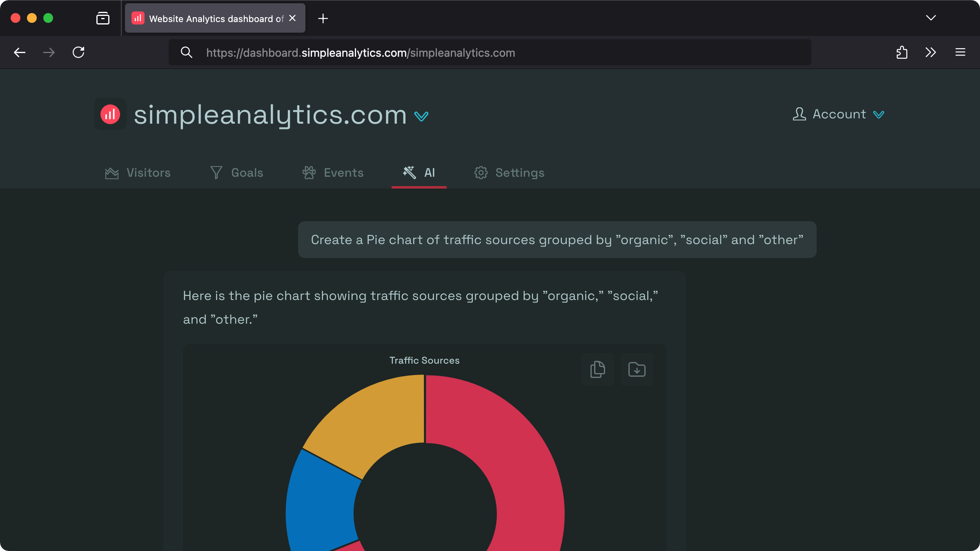
Task: Close the Website Analytics dashboard tab
Action: click(292, 18)
